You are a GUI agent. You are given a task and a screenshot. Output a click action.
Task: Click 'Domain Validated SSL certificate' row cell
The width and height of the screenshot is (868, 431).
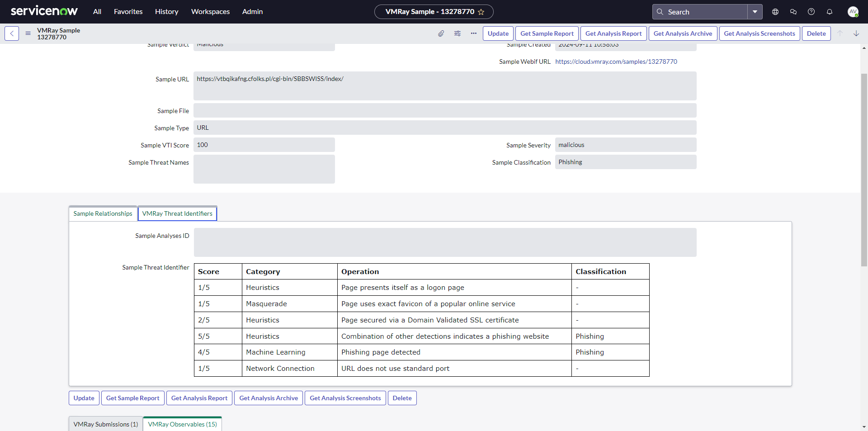click(x=454, y=320)
